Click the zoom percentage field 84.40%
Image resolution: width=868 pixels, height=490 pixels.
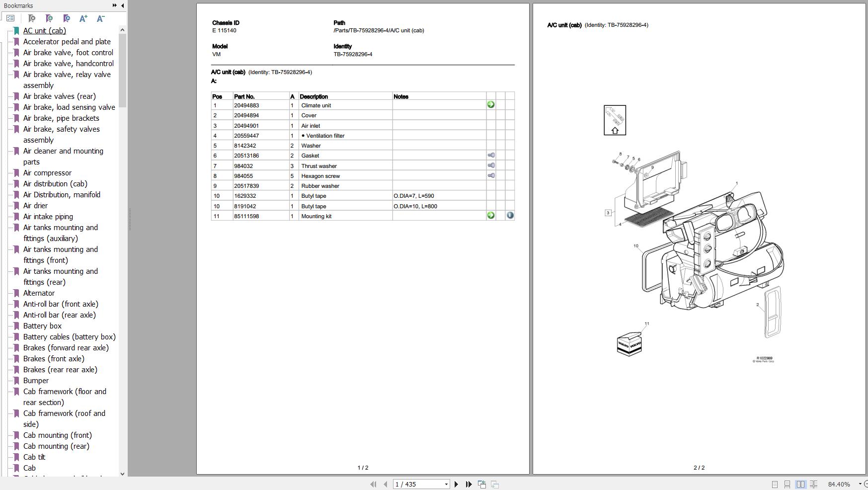[x=839, y=484]
